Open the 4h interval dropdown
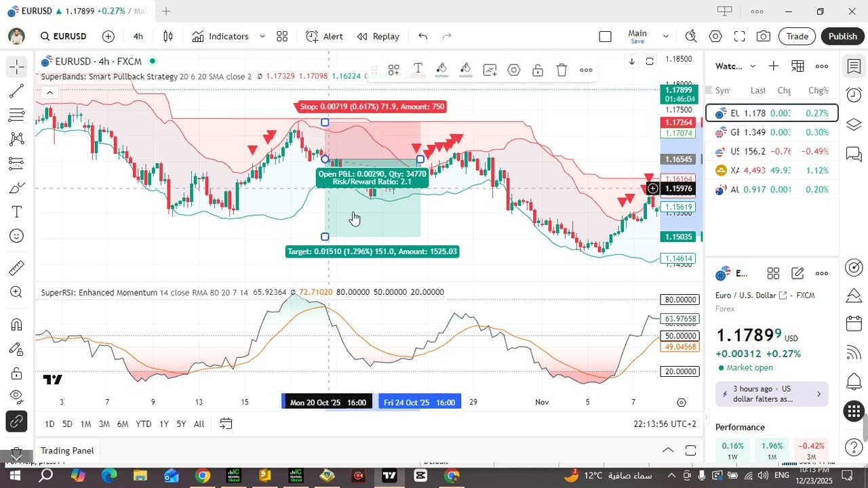 pos(138,37)
